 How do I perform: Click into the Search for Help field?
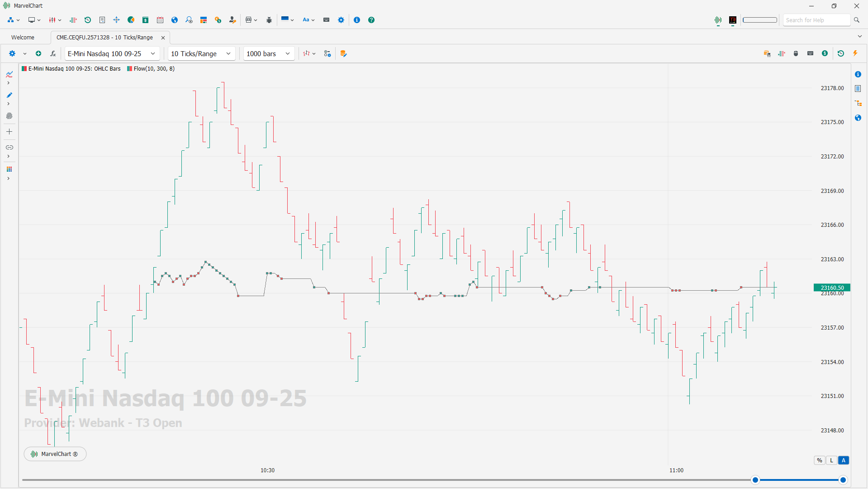tap(817, 20)
